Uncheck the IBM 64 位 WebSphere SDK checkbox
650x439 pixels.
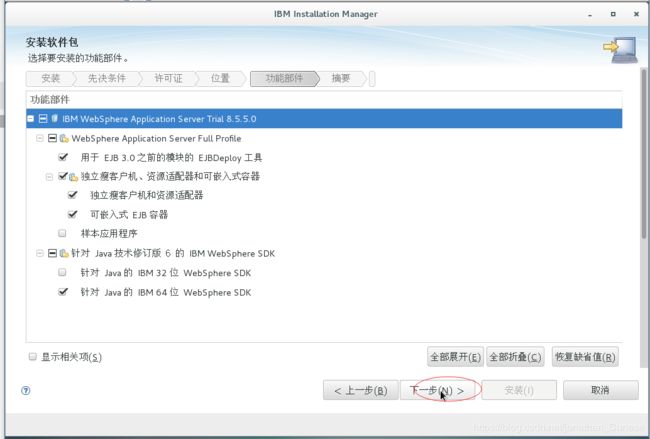click(x=63, y=292)
